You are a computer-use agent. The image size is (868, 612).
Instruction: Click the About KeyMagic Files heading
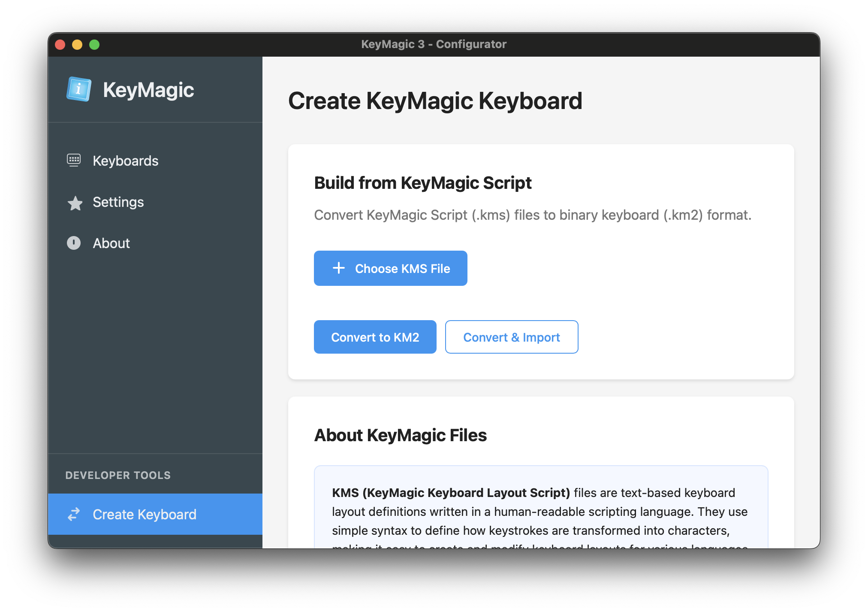coord(401,435)
